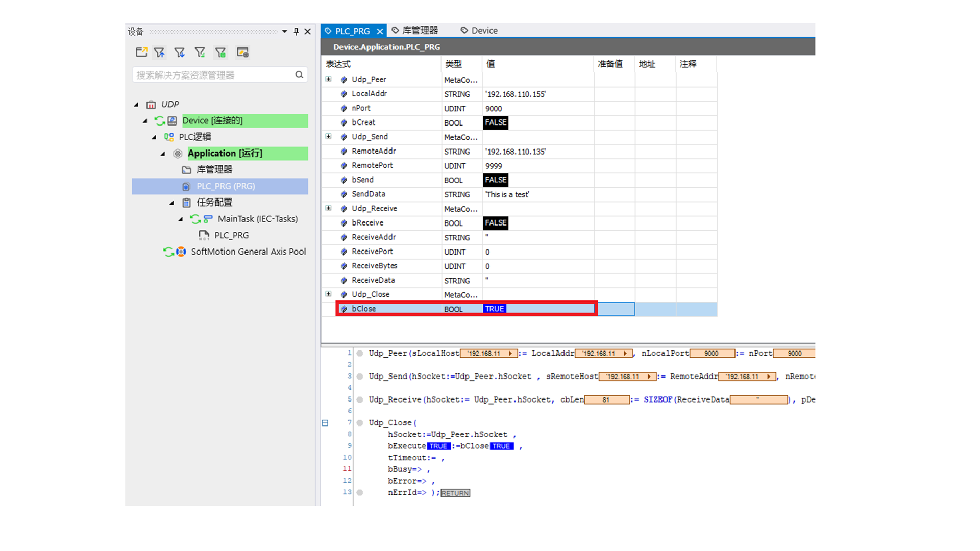Expand the Udp_Peer variable row
The width and height of the screenshot is (980, 551).
[x=328, y=79]
